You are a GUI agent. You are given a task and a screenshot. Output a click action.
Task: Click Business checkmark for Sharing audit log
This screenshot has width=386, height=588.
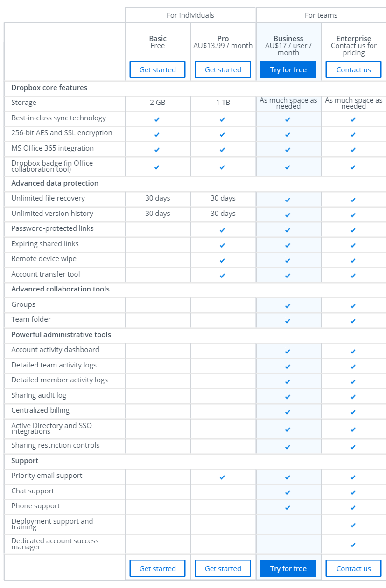tap(288, 397)
